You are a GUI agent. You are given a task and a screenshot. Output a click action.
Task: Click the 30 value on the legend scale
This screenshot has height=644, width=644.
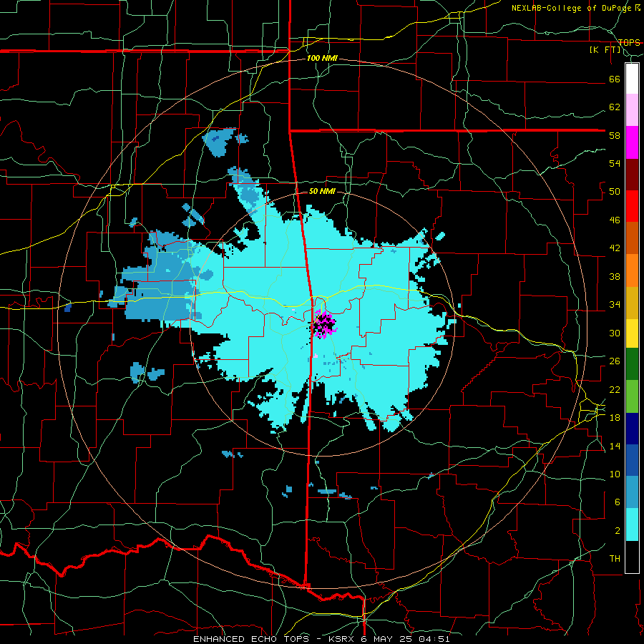(615, 333)
